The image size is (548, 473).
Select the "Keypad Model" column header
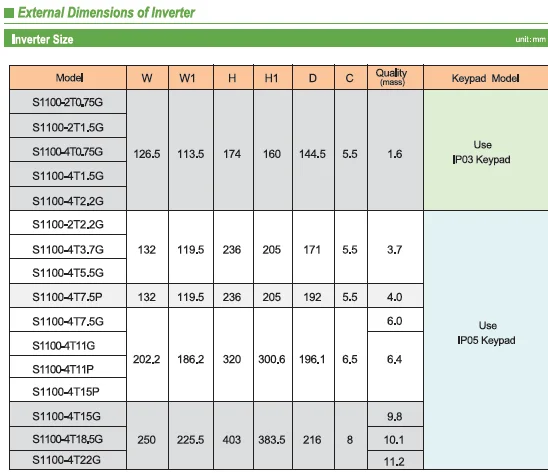click(x=485, y=78)
